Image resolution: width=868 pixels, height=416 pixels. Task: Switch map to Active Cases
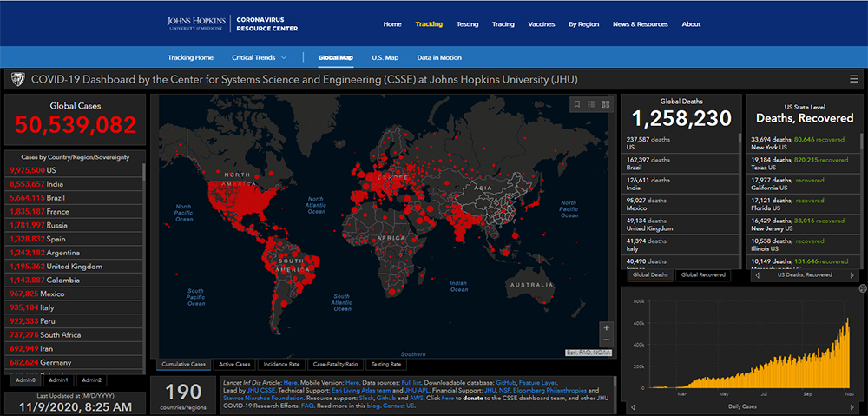234,365
